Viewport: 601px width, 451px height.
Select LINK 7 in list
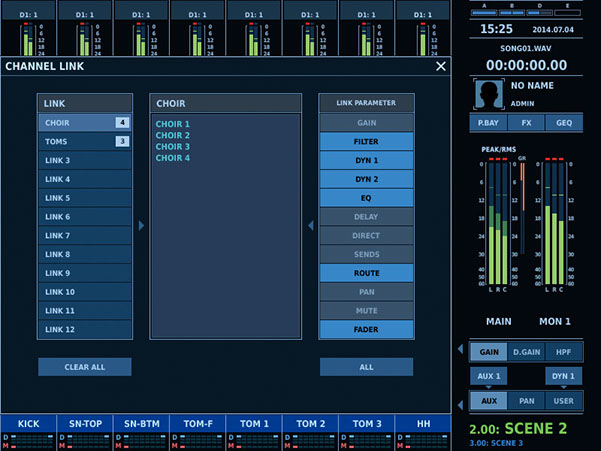point(85,236)
